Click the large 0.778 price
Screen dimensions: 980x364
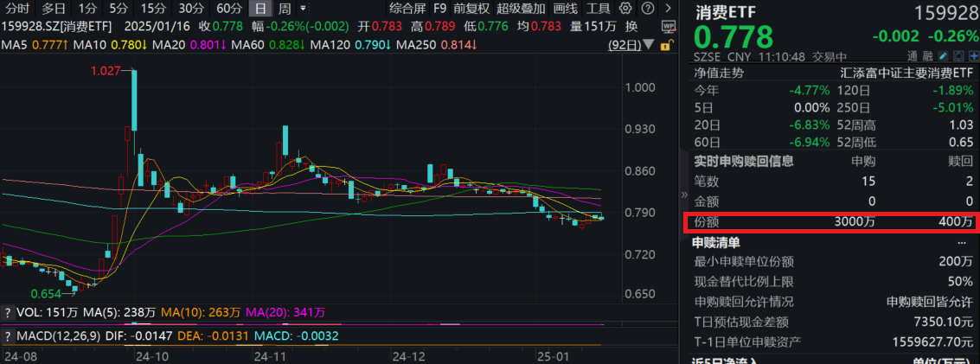pyautogui.click(x=733, y=37)
